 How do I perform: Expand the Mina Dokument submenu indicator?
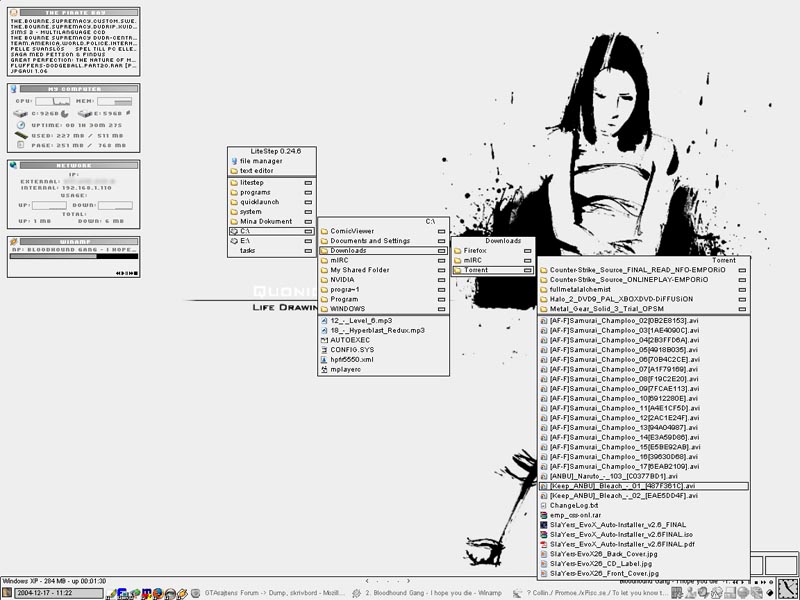[x=308, y=221]
